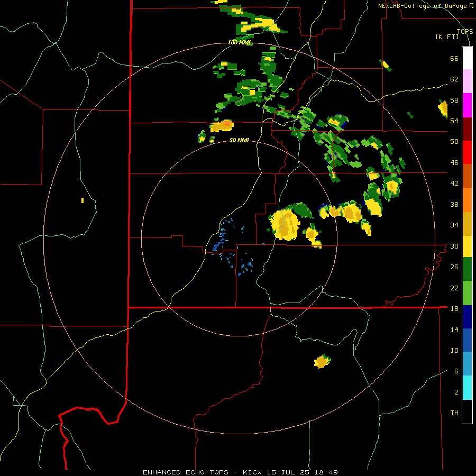Select the magenta color band in legend
Image resolution: width=476 pixels, height=476 pixels.
click(x=467, y=105)
